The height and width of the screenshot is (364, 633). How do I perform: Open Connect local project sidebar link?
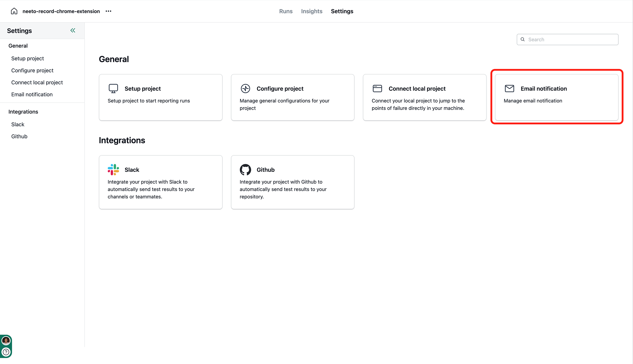(37, 83)
